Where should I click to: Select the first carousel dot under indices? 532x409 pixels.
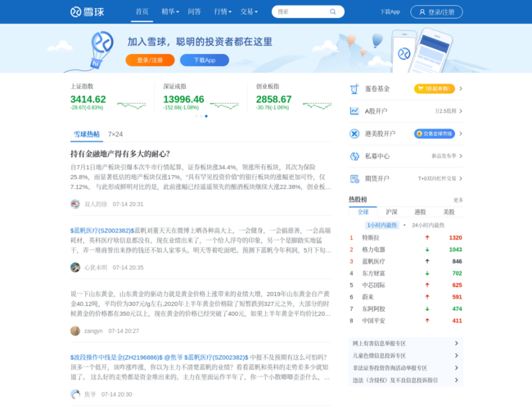196,116
